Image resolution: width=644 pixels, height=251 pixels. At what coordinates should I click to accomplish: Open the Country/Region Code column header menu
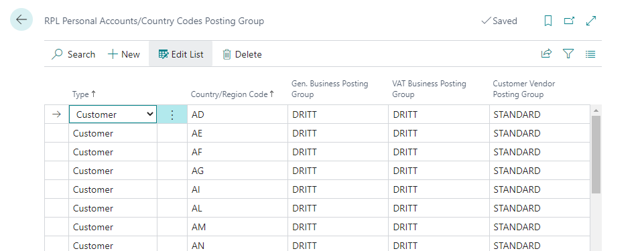[x=233, y=94]
